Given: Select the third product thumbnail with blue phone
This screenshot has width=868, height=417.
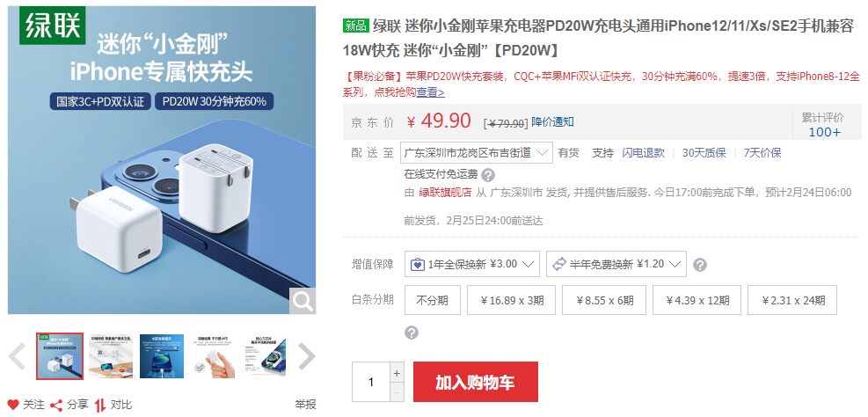Looking at the screenshot, I should tap(162, 356).
